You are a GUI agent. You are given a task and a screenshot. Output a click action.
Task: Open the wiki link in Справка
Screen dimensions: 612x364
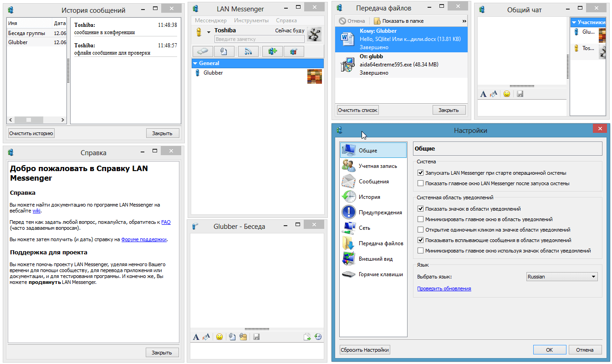click(x=36, y=211)
